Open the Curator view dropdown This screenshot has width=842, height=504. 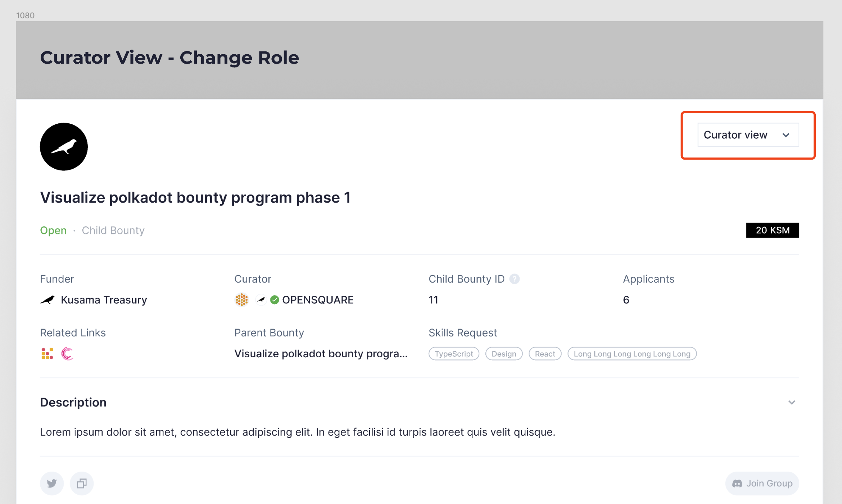[748, 135]
